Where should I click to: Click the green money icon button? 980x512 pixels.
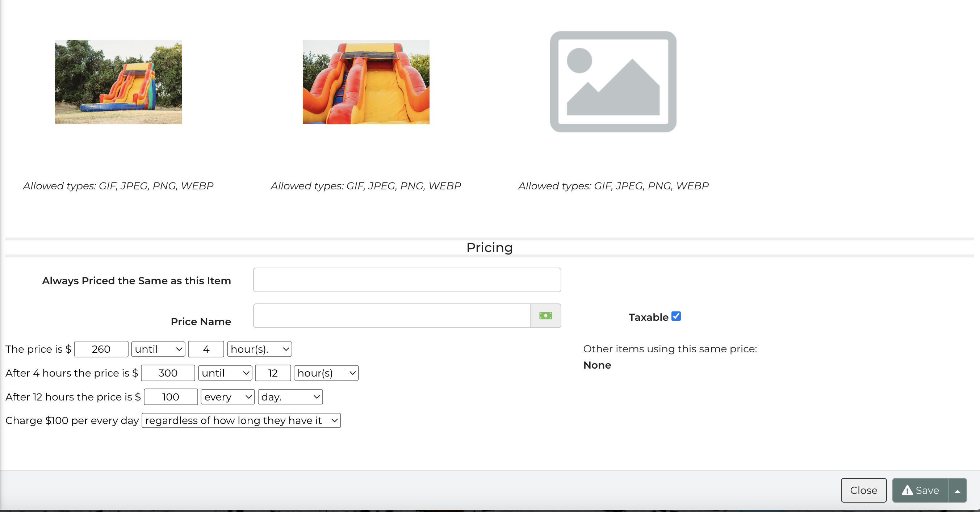pyautogui.click(x=545, y=316)
